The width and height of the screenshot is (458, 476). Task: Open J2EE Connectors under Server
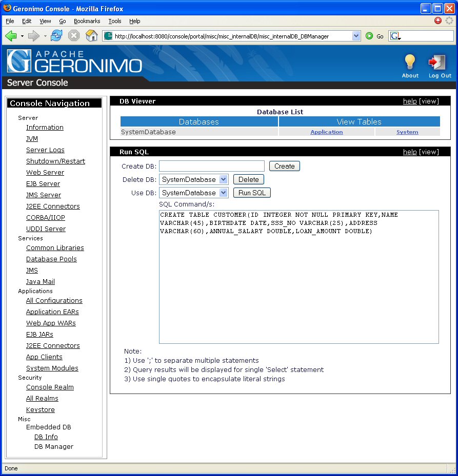(53, 206)
